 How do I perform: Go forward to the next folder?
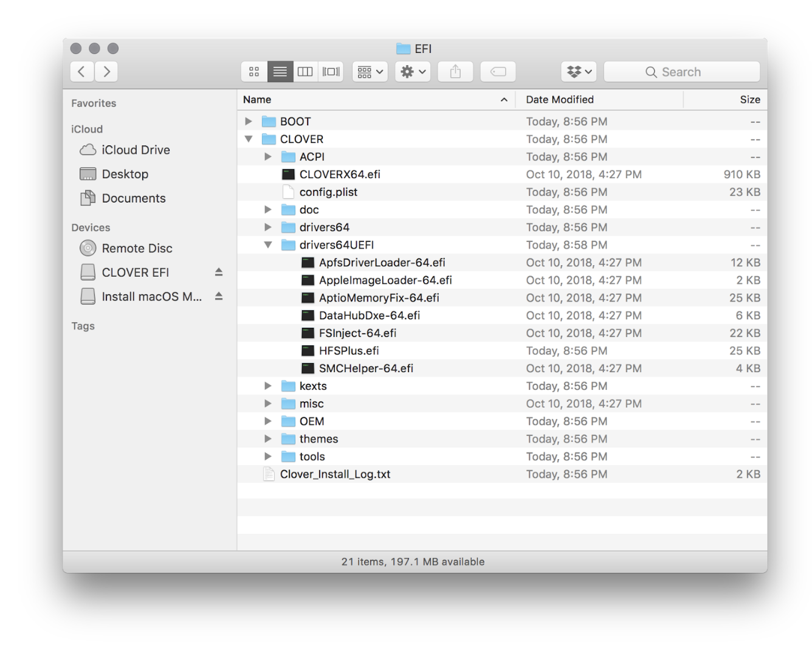tap(106, 72)
